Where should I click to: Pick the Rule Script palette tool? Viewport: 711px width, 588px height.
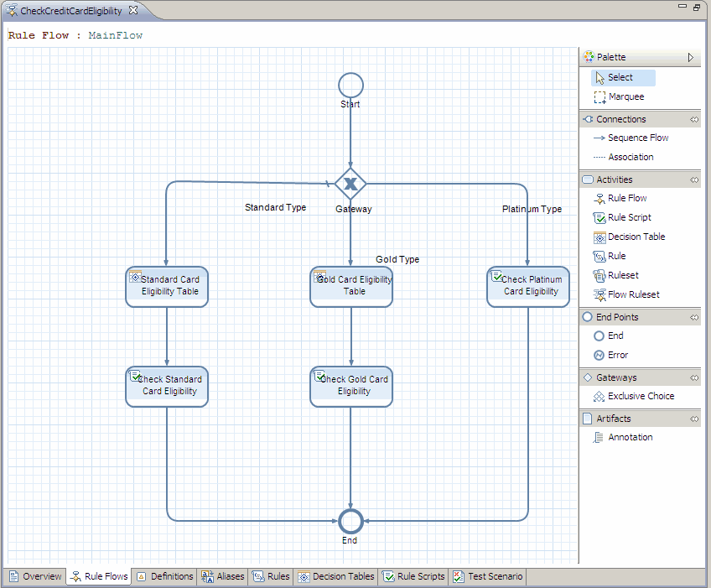coord(628,217)
